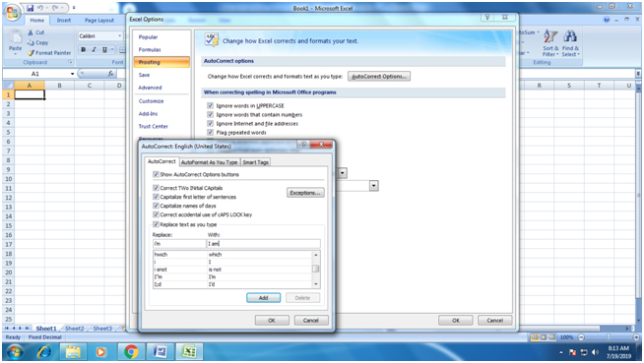Screen dimensions: 644x363
Task: Toggle Replace text as you type checkbox
Action: tap(156, 224)
